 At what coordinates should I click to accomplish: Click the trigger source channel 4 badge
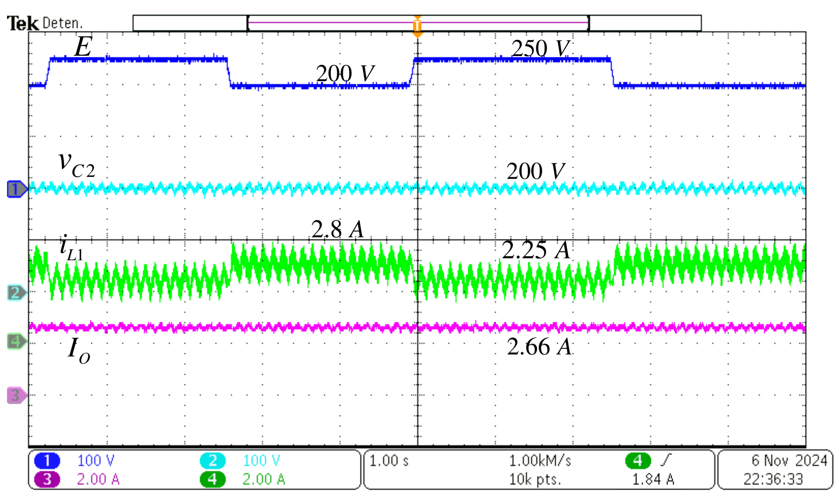tap(638, 461)
